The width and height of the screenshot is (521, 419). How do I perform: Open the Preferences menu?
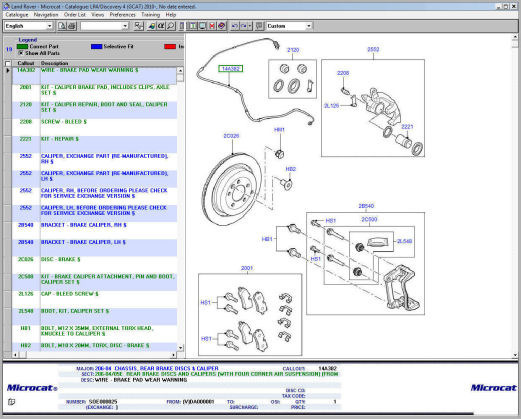point(122,15)
